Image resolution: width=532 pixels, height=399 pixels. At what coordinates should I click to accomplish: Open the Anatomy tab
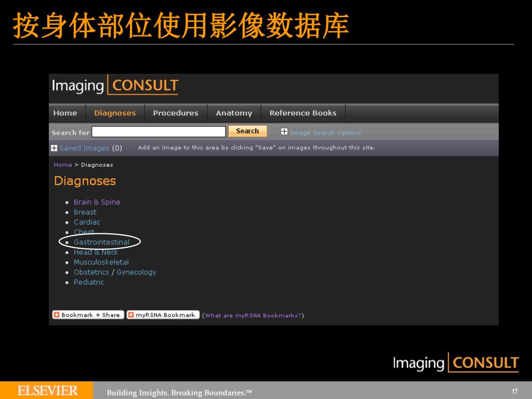234,113
